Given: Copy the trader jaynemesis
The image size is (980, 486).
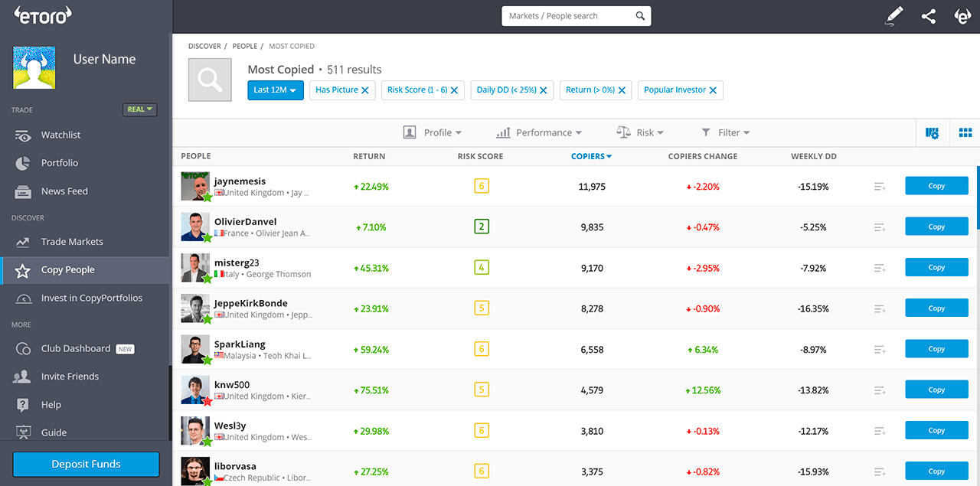Looking at the screenshot, I should pyautogui.click(x=936, y=185).
